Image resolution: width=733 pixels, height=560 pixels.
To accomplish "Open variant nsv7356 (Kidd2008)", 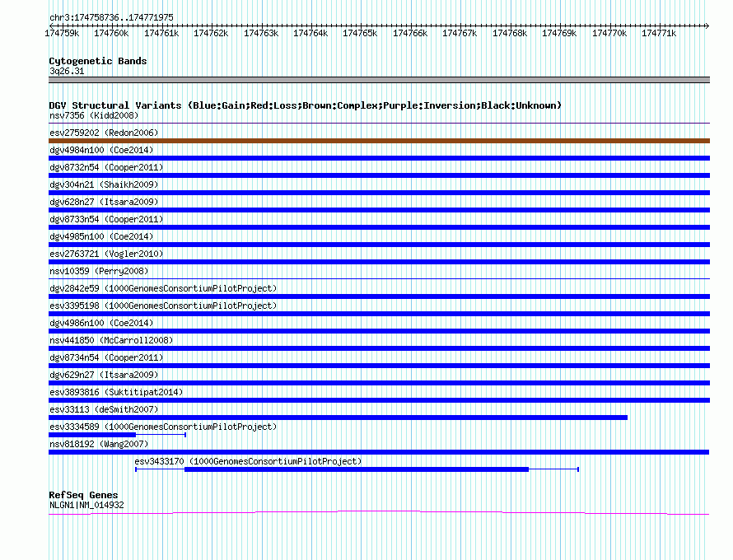I will click(x=94, y=115).
